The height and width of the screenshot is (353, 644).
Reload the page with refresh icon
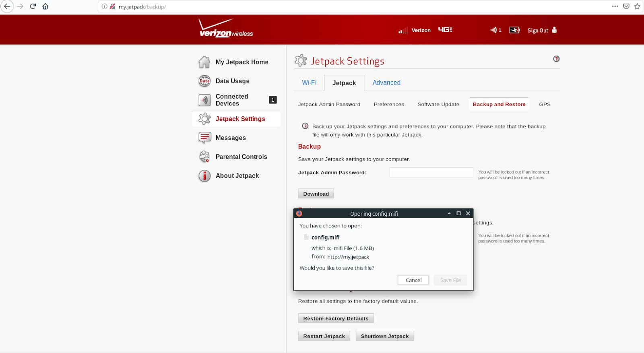point(33,6)
